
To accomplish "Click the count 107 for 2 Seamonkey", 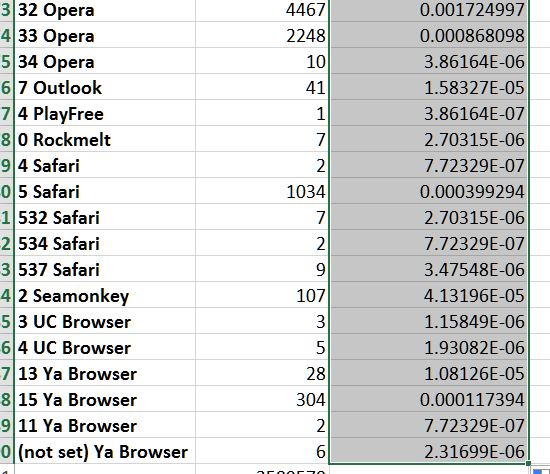I will (x=262, y=294).
